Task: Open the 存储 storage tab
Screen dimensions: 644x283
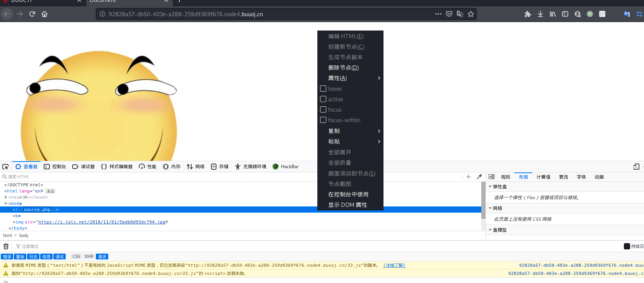Action: tap(220, 167)
